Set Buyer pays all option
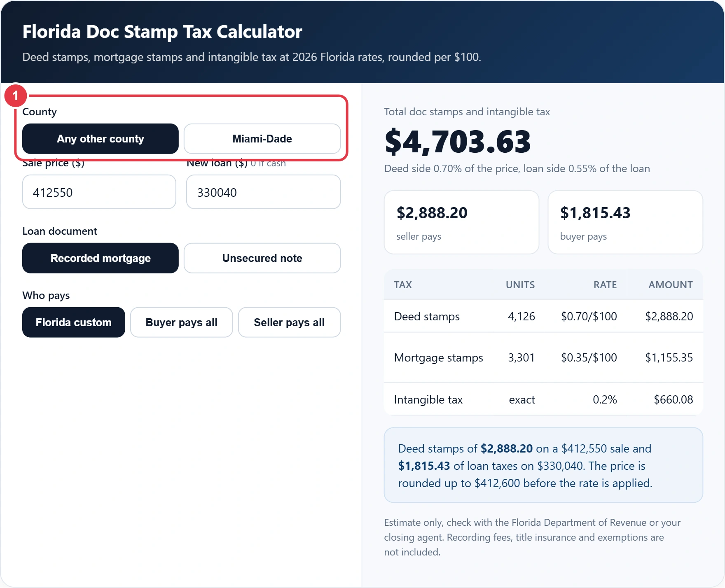 point(182,322)
